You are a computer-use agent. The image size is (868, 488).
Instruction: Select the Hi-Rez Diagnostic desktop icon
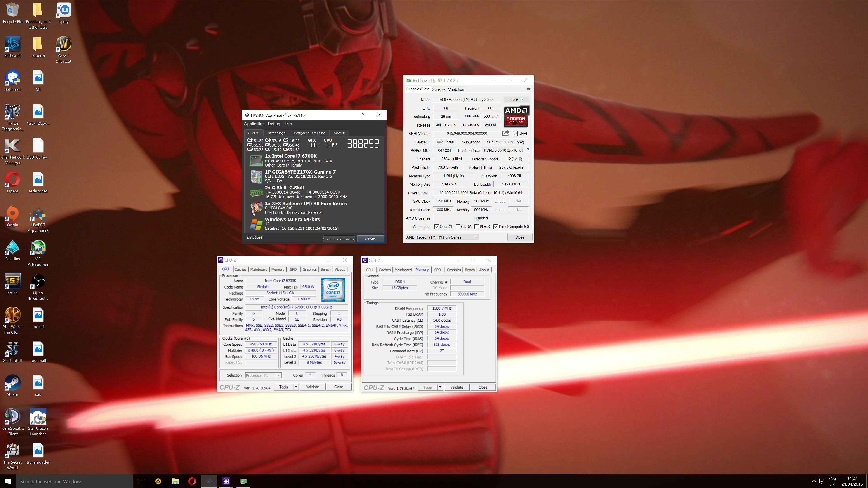coord(12,117)
